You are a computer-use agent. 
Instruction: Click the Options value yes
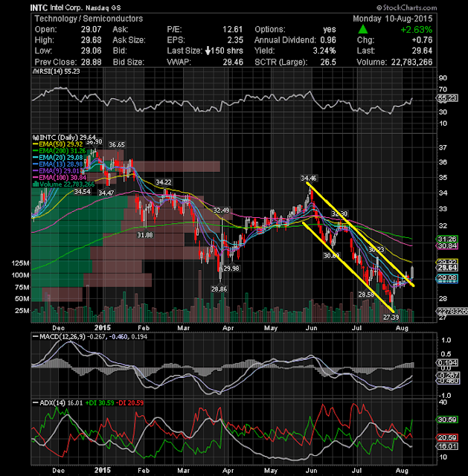pyautogui.click(x=330, y=30)
